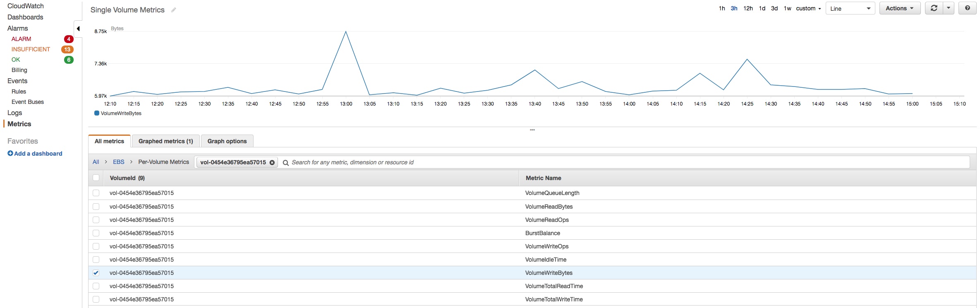Click the pencil icon to edit graph title

(x=174, y=10)
